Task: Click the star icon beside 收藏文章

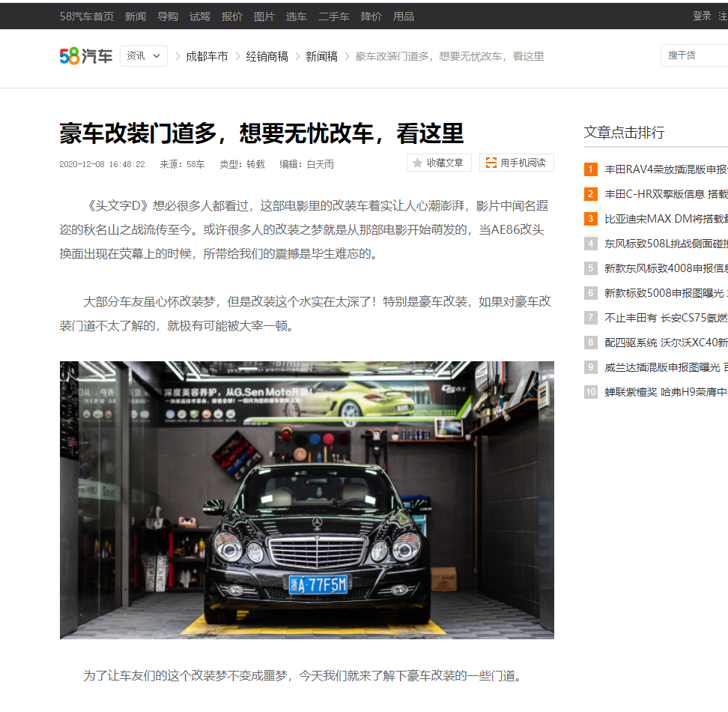Action: (417, 163)
